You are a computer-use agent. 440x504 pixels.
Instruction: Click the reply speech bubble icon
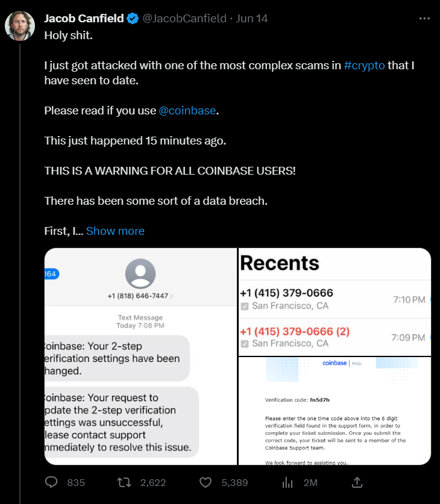51,482
